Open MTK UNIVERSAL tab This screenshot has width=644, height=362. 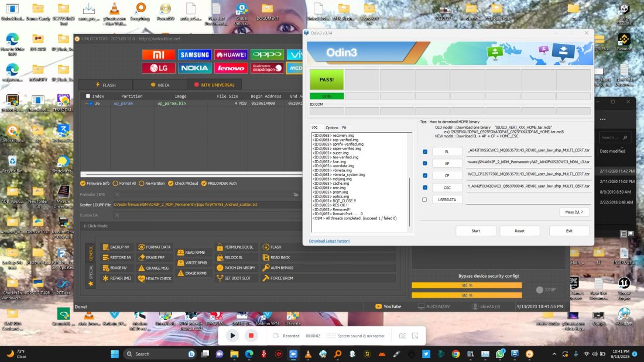click(x=214, y=85)
